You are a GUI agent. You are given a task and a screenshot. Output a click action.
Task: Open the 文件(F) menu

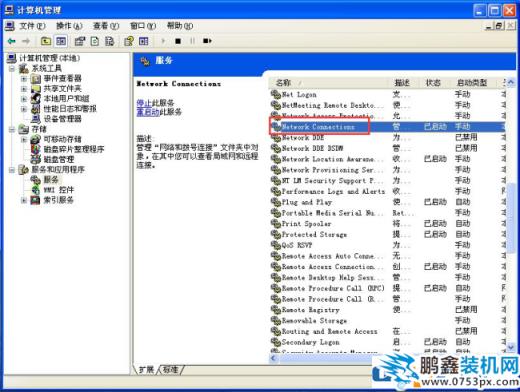coord(32,26)
